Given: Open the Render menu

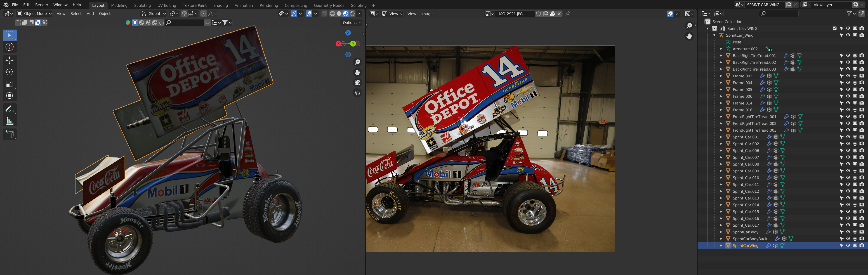Looking at the screenshot, I should (x=42, y=5).
